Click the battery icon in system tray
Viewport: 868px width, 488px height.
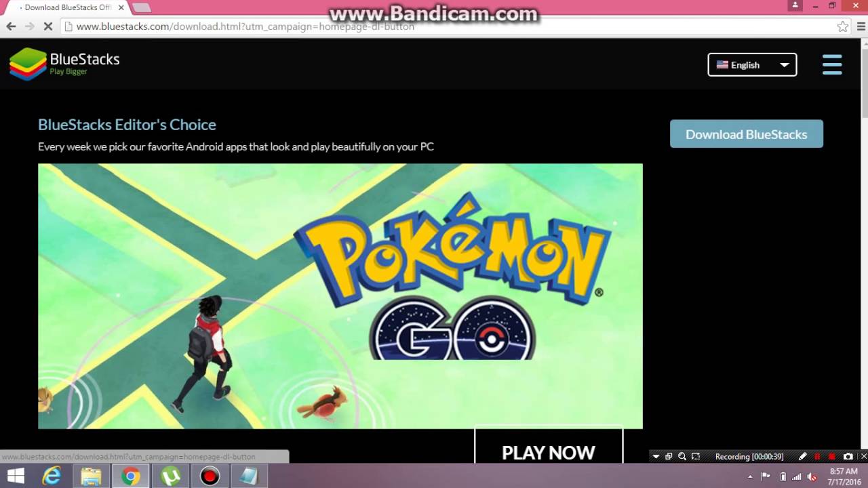[783, 476]
